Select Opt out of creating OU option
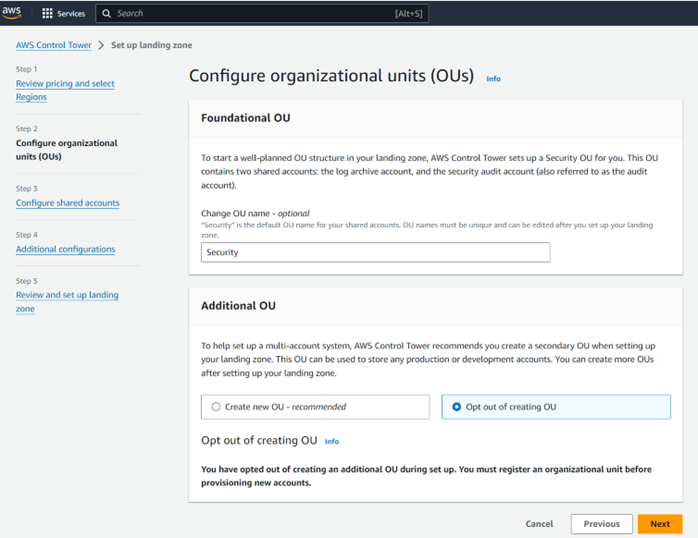 click(556, 407)
